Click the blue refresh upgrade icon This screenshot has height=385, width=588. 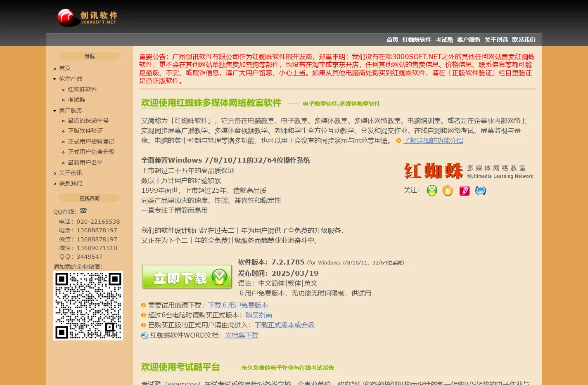(x=481, y=191)
